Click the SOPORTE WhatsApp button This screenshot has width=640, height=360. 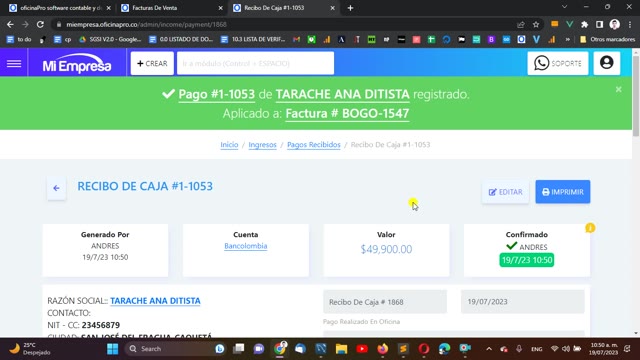pos(558,63)
